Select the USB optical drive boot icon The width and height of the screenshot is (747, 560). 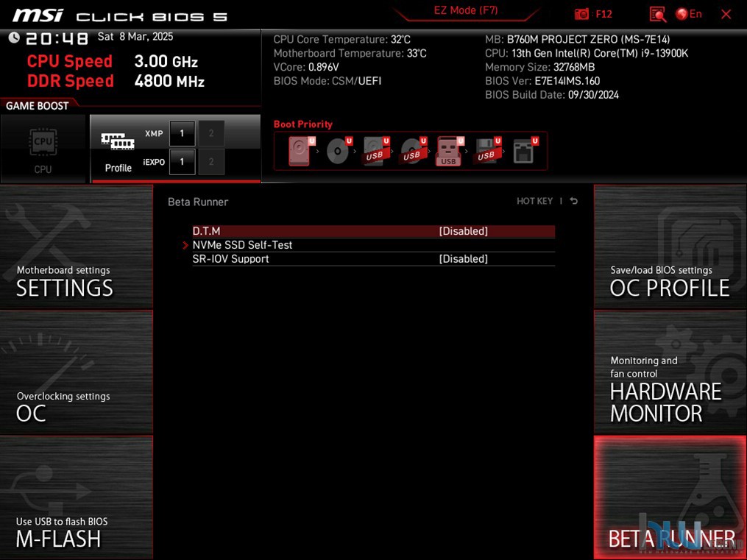pos(413,150)
